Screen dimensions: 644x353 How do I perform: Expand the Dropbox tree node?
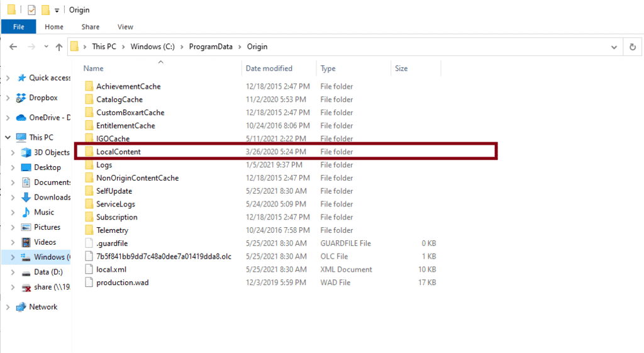(8, 98)
